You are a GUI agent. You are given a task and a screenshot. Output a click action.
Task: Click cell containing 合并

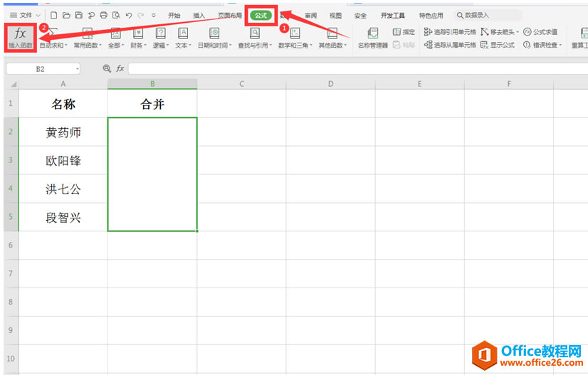152,103
